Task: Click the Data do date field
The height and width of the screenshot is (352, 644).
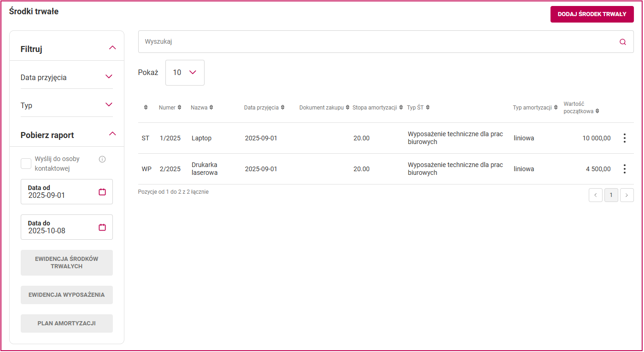Action: click(x=67, y=227)
